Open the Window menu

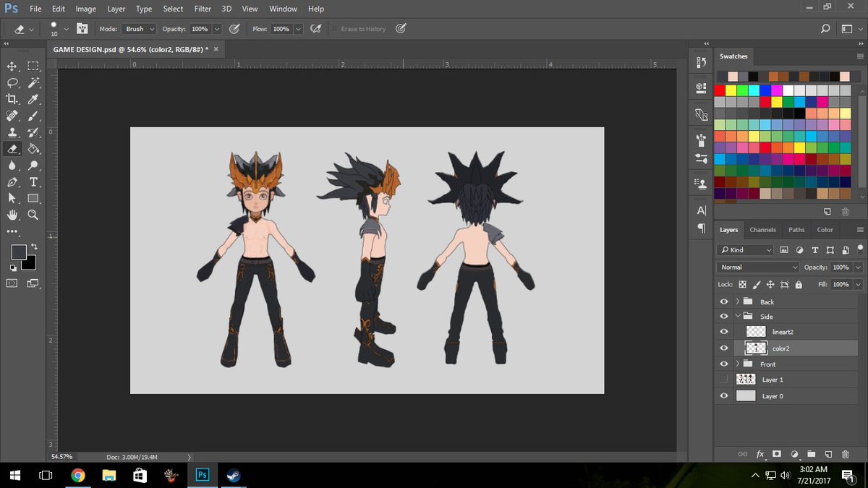tap(283, 9)
